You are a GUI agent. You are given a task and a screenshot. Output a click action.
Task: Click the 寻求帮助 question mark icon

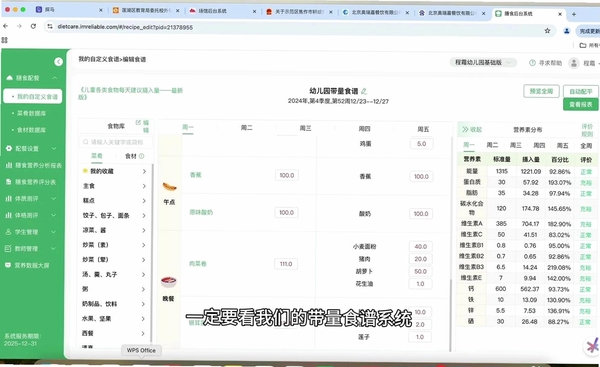tap(532, 63)
